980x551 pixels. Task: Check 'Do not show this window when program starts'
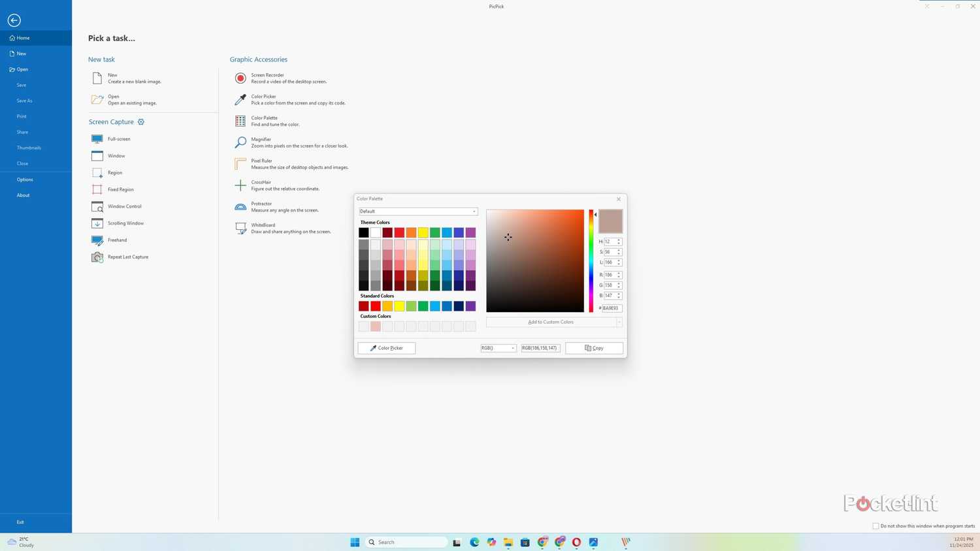pyautogui.click(x=875, y=526)
